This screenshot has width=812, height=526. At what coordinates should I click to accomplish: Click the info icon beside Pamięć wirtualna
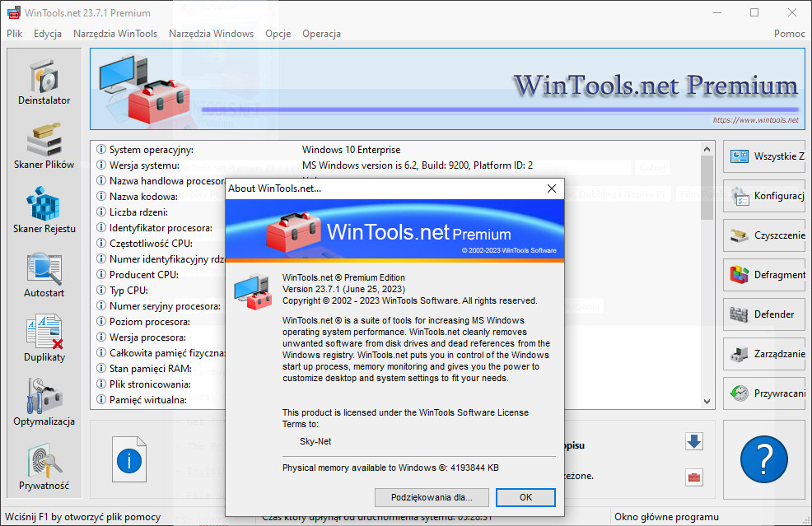coord(101,400)
